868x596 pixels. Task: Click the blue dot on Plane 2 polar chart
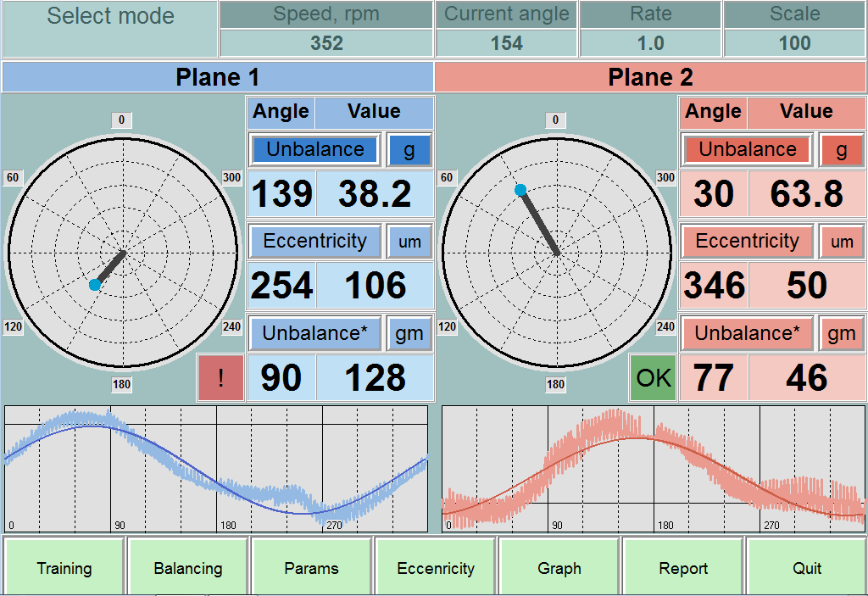pos(520,190)
